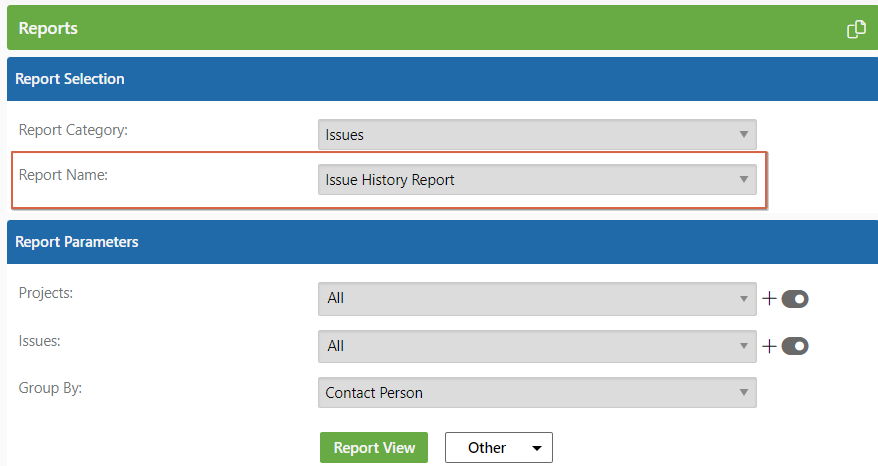
Task: Open the Other options button
Action: (x=499, y=448)
